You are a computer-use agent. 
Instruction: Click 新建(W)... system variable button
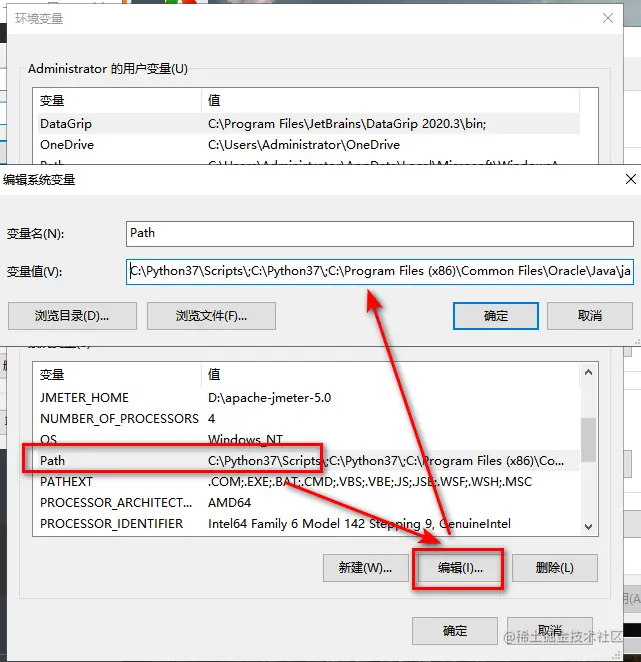pyautogui.click(x=366, y=568)
